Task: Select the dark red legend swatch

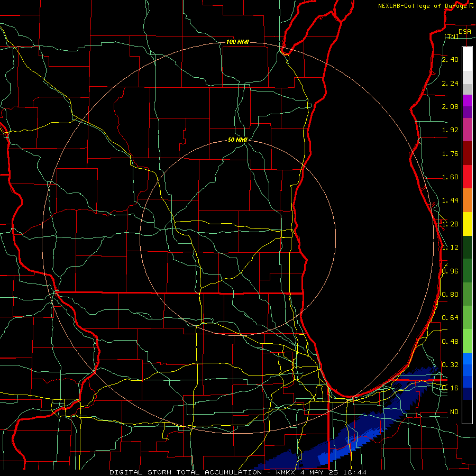Action: tap(467, 153)
